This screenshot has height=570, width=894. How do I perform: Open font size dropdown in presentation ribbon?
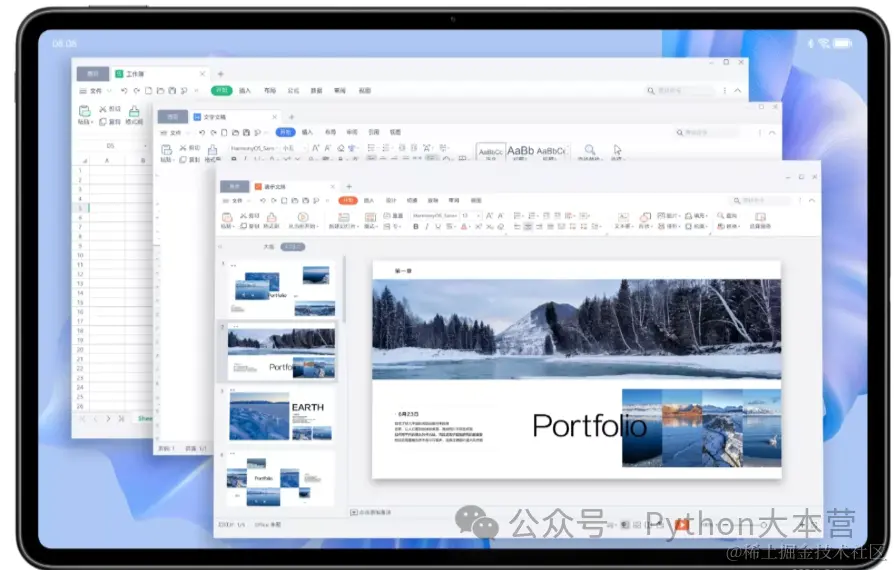click(x=470, y=215)
